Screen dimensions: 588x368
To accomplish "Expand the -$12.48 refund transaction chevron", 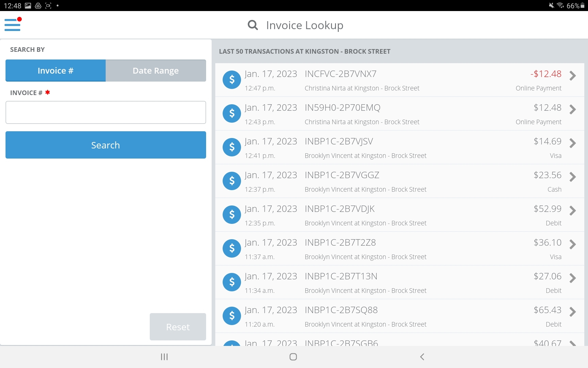I will click(x=572, y=76).
